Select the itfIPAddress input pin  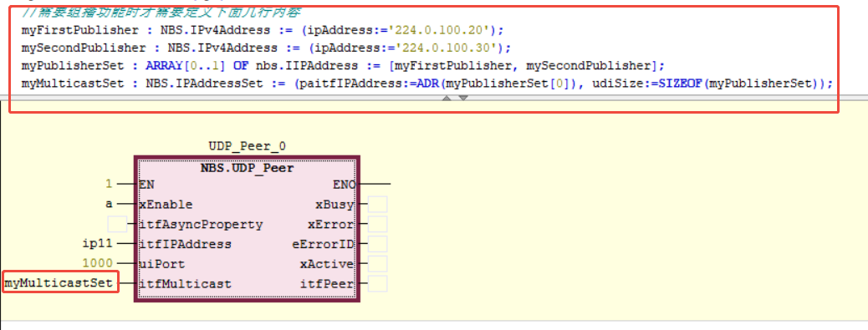click(186, 244)
